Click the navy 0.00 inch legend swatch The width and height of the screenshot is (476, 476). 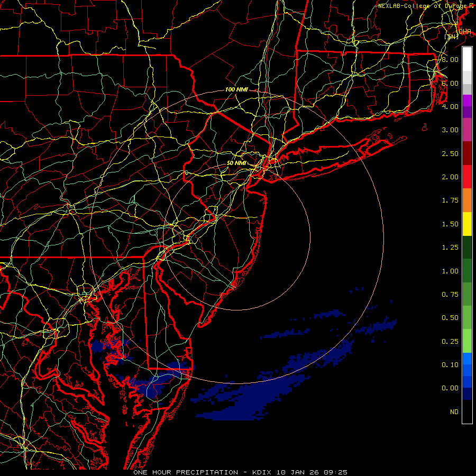467,394
